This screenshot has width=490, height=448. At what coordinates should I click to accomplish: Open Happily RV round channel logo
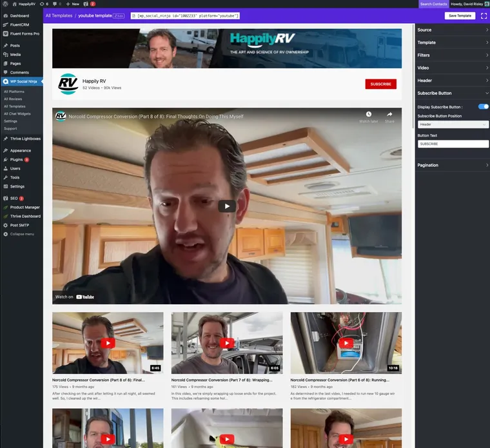point(68,84)
